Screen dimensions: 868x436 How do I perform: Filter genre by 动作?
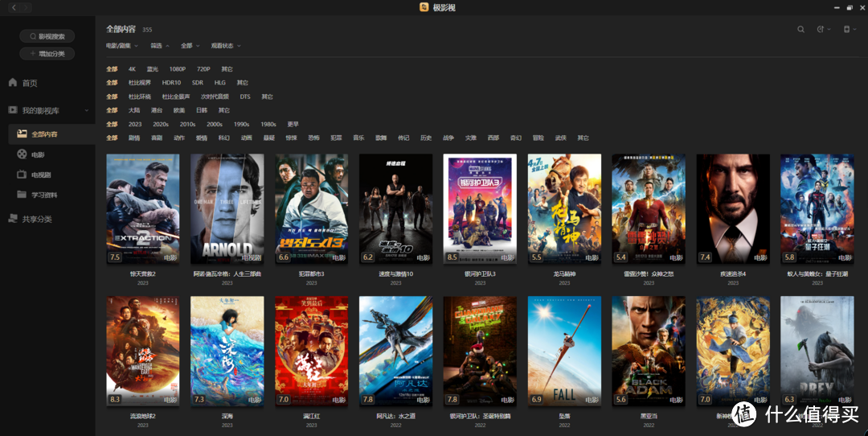[x=178, y=138]
